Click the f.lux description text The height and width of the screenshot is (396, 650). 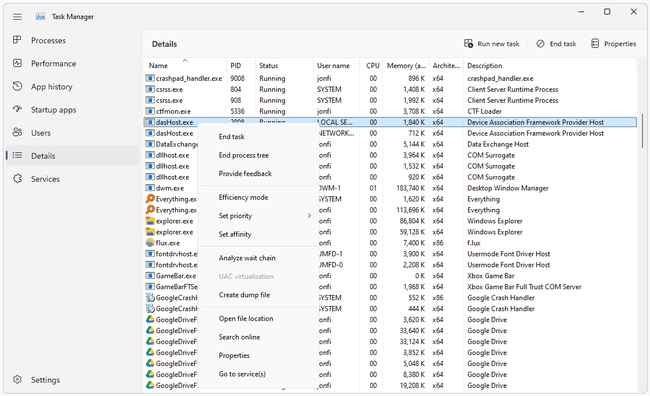point(474,243)
